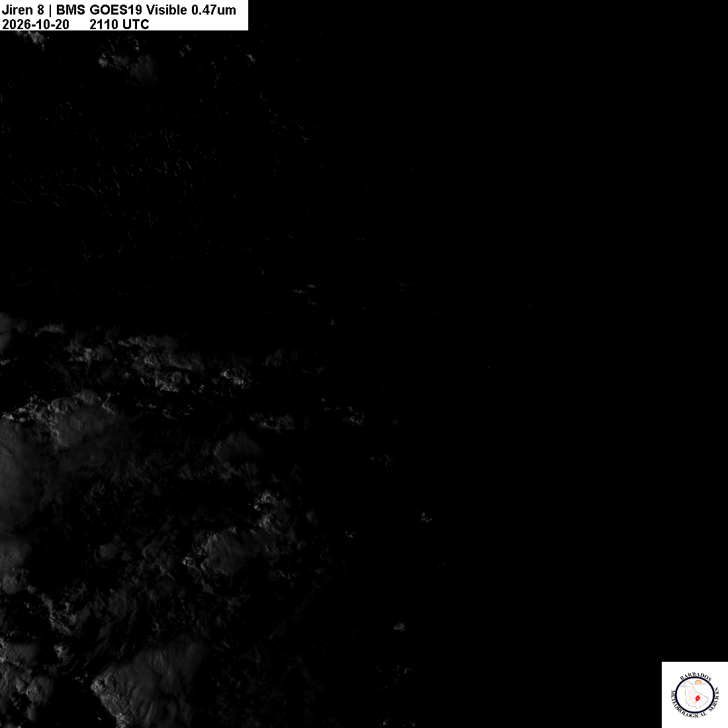Click the '2026-10-20' date text

(x=36, y=24)
